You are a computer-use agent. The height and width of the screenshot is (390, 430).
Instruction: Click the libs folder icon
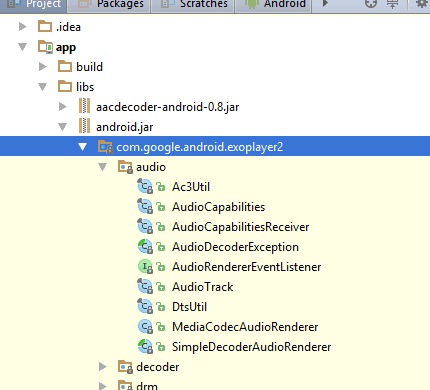tap(65, 87)
